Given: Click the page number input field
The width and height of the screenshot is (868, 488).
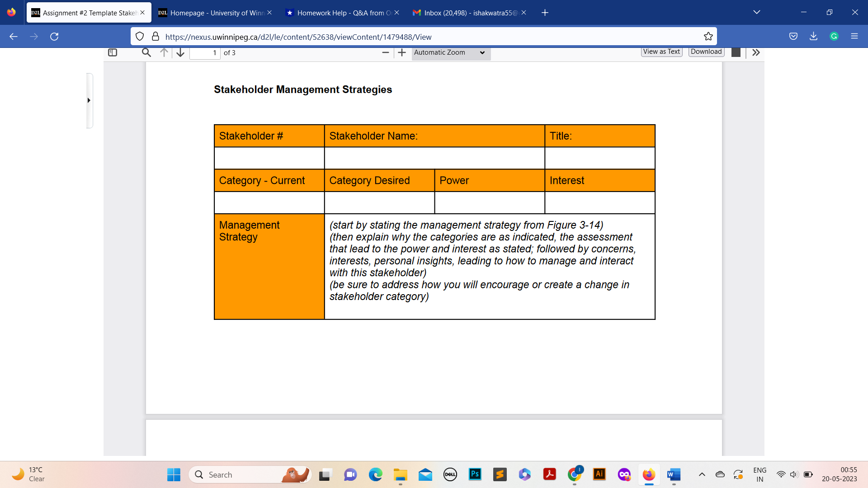Looking at the screenshot, I should click(x=205, y=53).
